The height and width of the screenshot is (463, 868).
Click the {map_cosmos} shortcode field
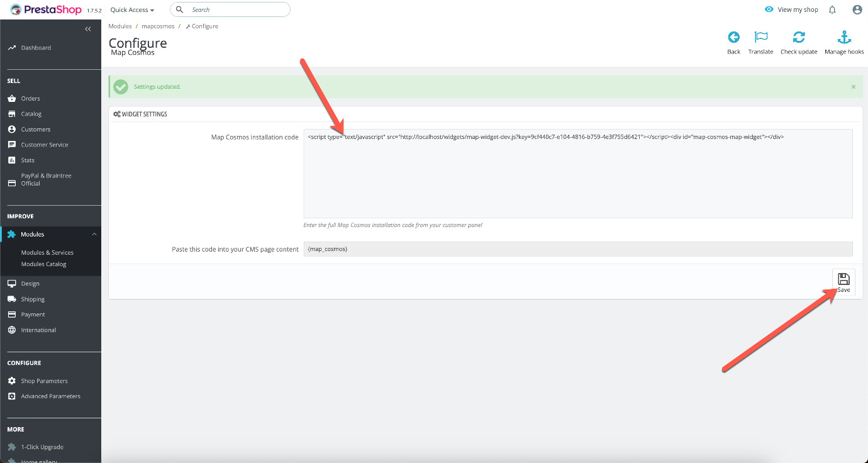coord(578,249)
